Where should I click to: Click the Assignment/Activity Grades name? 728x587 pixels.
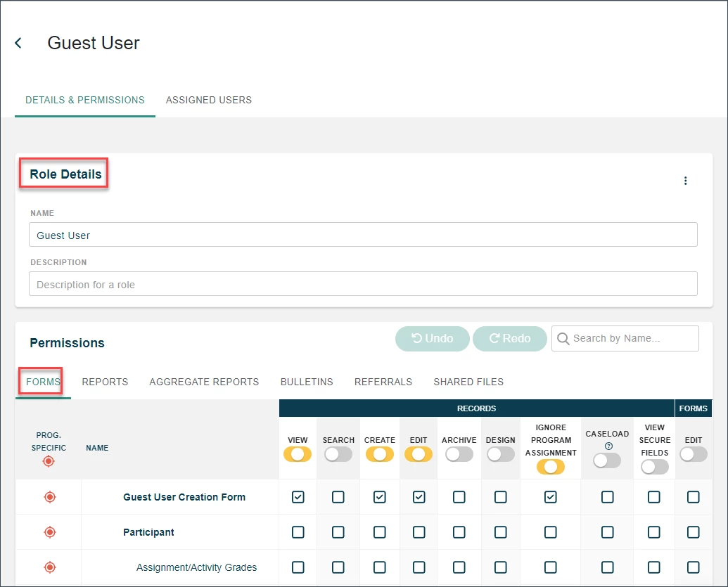(x=196, y=567)
